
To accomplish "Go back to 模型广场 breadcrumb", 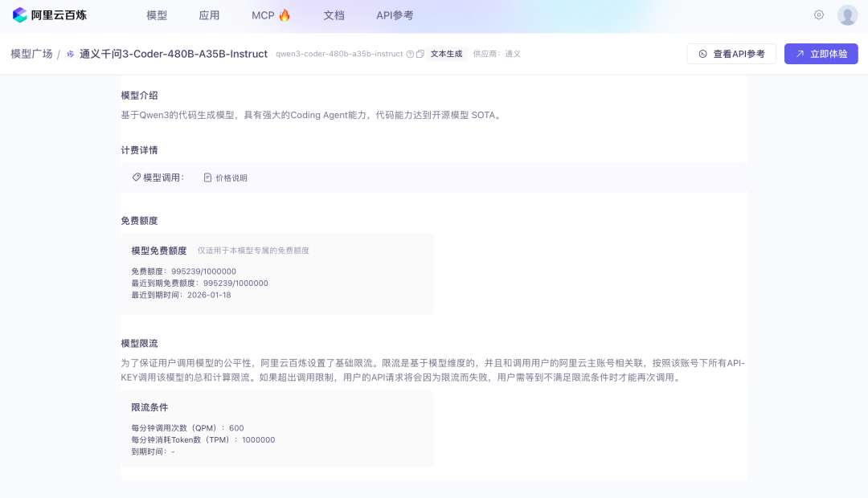I will click(31, 54).
